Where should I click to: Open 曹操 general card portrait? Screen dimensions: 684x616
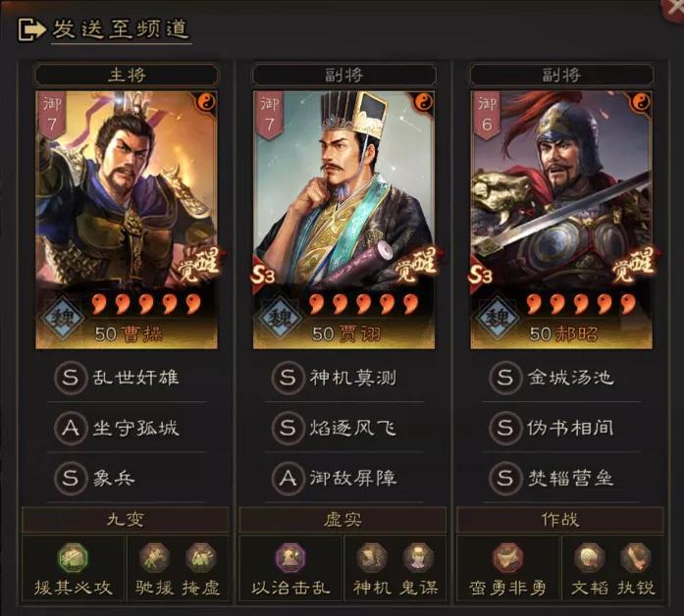127,220
